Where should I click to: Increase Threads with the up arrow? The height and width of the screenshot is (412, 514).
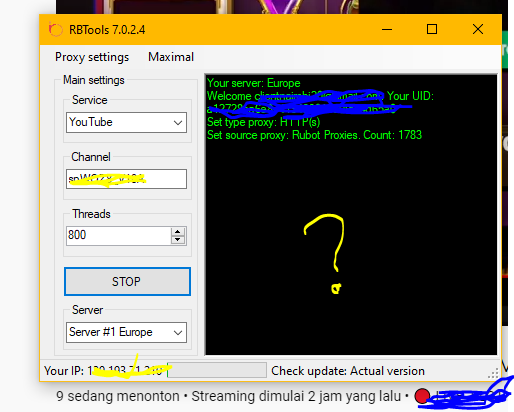[x=178, y=232]
